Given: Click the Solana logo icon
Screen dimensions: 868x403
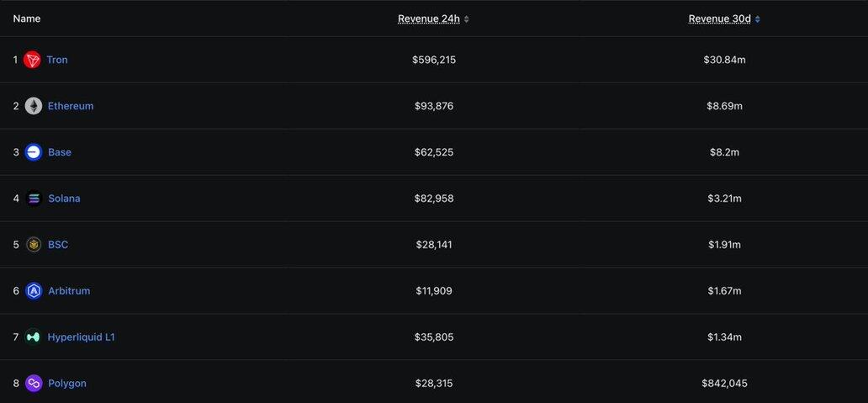Looking at the screenshot, I should click(34, 199).
